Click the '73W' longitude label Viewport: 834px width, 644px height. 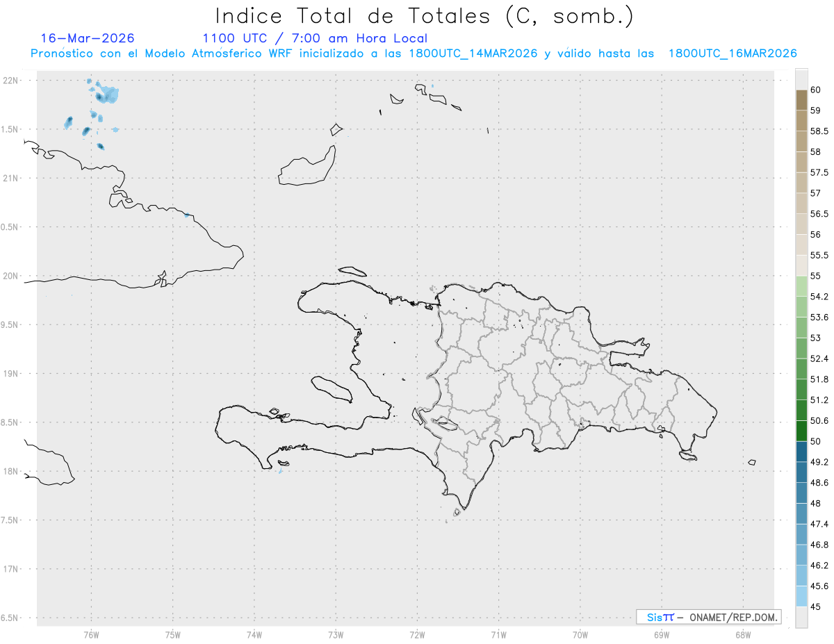pos(336,635)
